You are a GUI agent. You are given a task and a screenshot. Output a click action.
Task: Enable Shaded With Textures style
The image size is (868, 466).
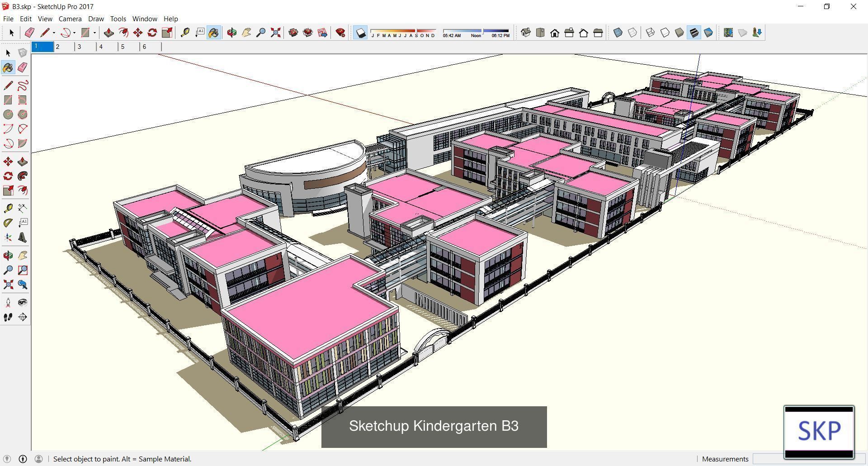694,33
